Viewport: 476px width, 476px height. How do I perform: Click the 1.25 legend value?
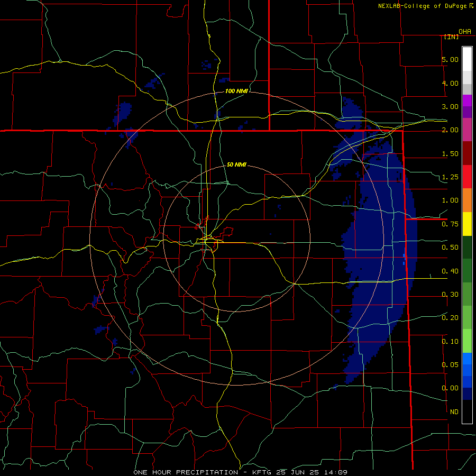point(450,177)
